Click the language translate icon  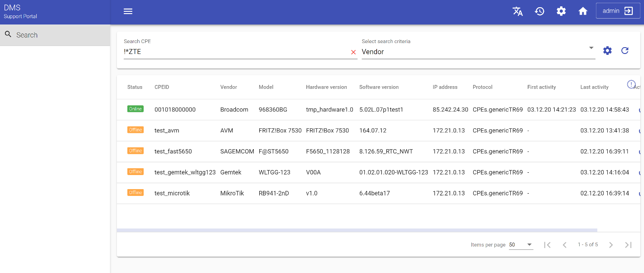(x=518, y=11)
